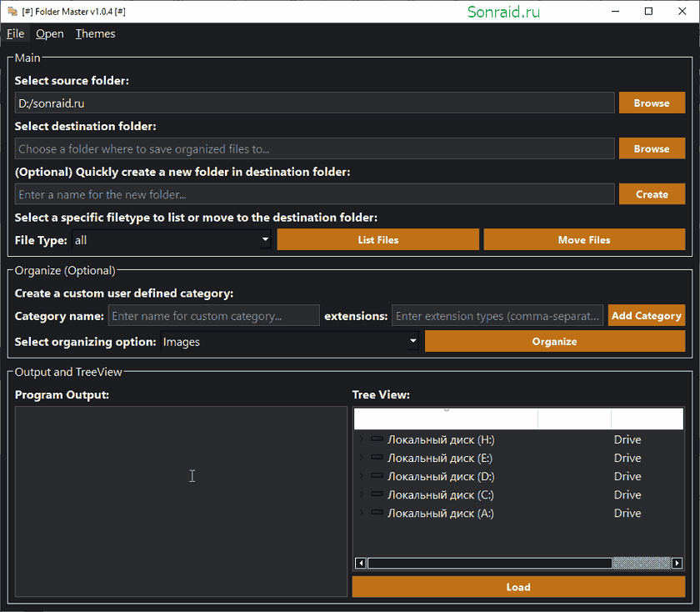Select Локальный диск (C:) in Tree View
The width and height of the screenshot is (700, 612).
(x=440, y=494)
